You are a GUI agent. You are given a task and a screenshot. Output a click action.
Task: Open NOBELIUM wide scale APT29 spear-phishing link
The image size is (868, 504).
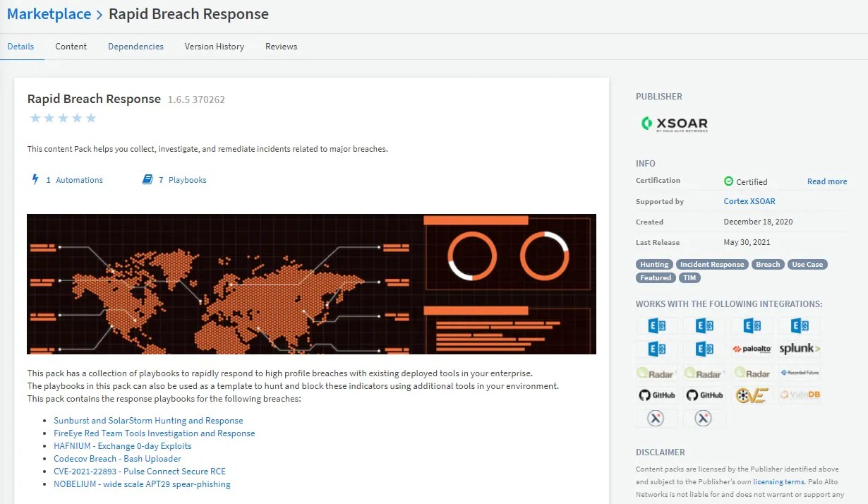(x=142, y=484)
